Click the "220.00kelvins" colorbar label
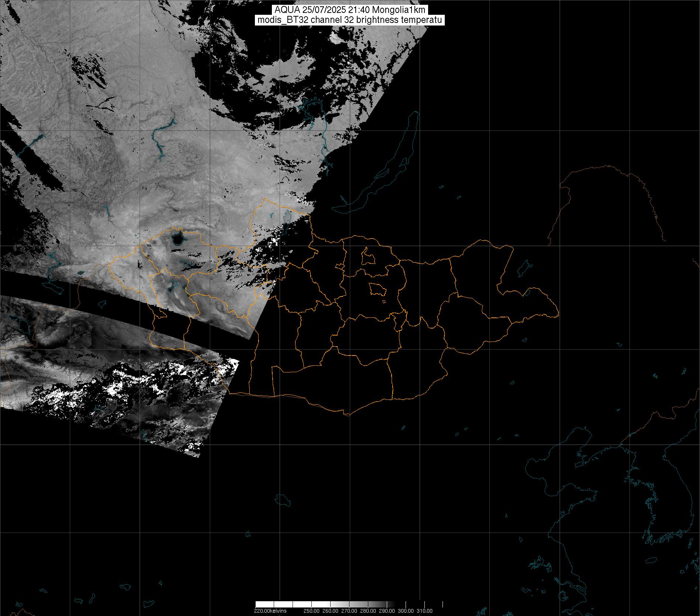The height and width of the screenshot is (616, 700). click(x=270, y=610)
